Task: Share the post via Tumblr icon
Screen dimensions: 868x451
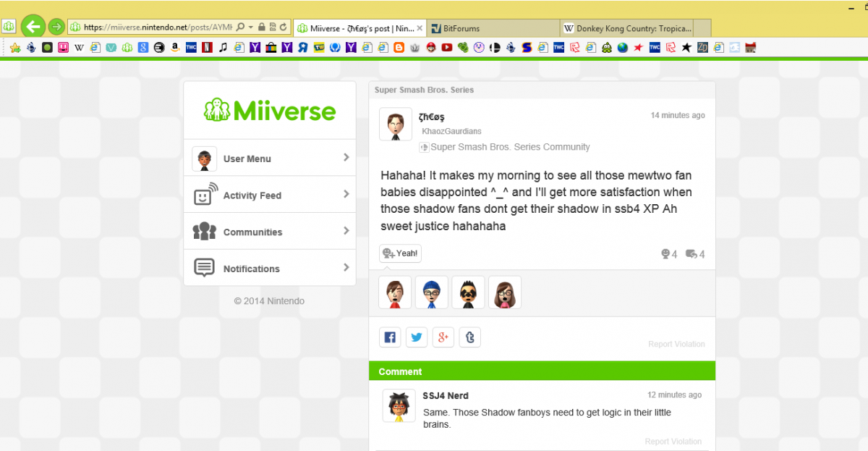Action: click(x=469, y=337)
